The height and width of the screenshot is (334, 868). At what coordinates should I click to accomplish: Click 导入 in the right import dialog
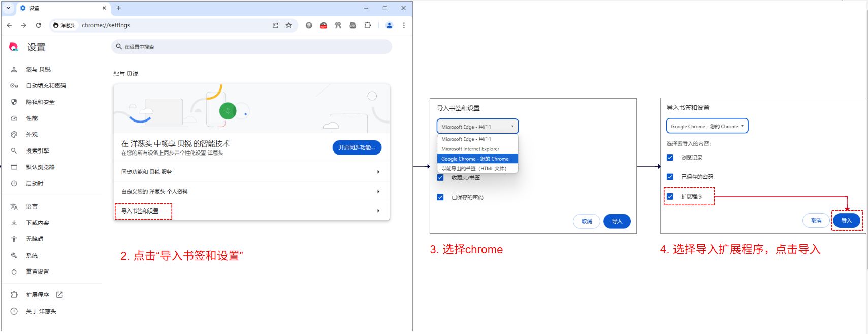(x=846, y=221)
